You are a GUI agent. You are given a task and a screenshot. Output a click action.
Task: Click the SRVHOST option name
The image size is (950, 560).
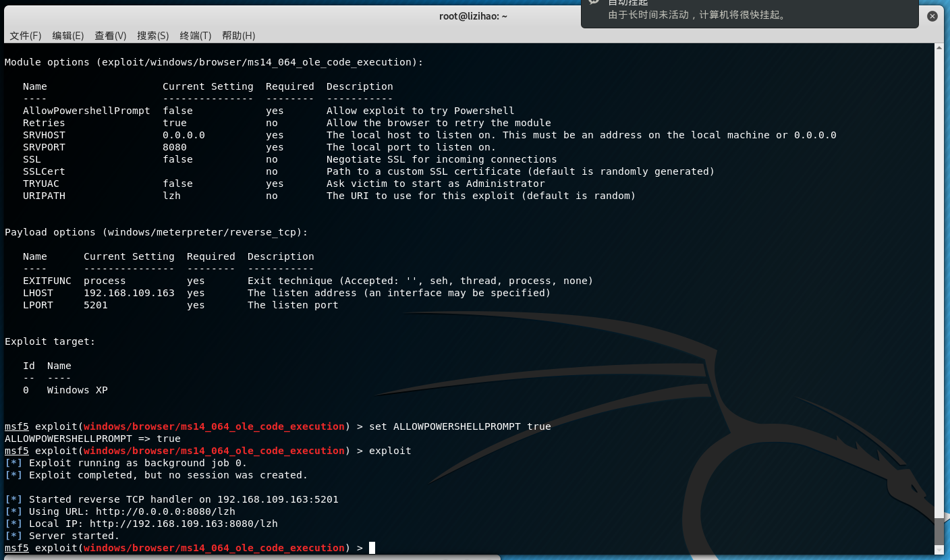[x=44, y=135]
